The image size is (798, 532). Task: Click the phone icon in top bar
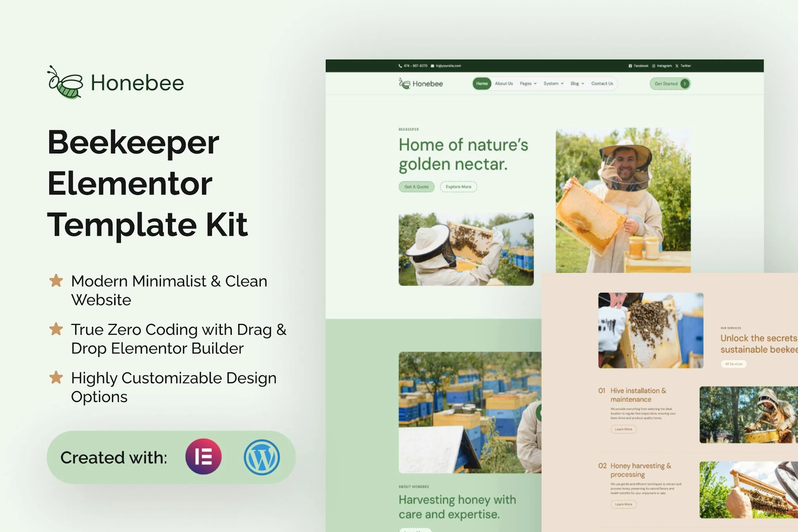[x=400, y=66]
